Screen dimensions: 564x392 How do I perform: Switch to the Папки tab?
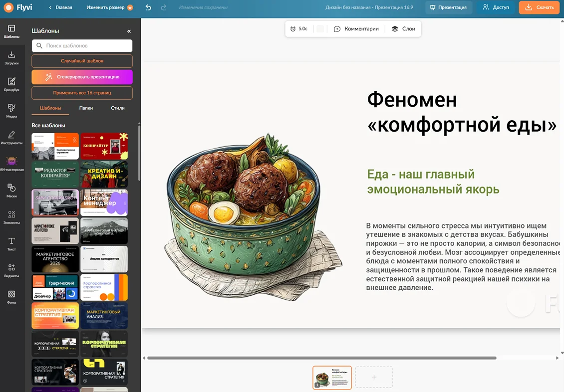coord(86,108)
